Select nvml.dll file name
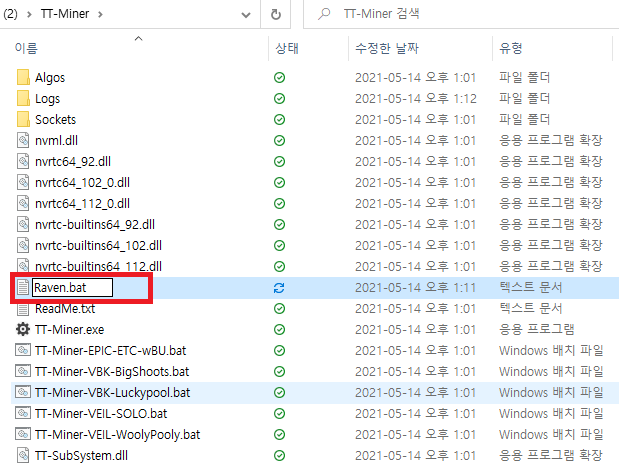Image resolution: width=619 pixels, height=474 pixels. (x=56, y=141)
